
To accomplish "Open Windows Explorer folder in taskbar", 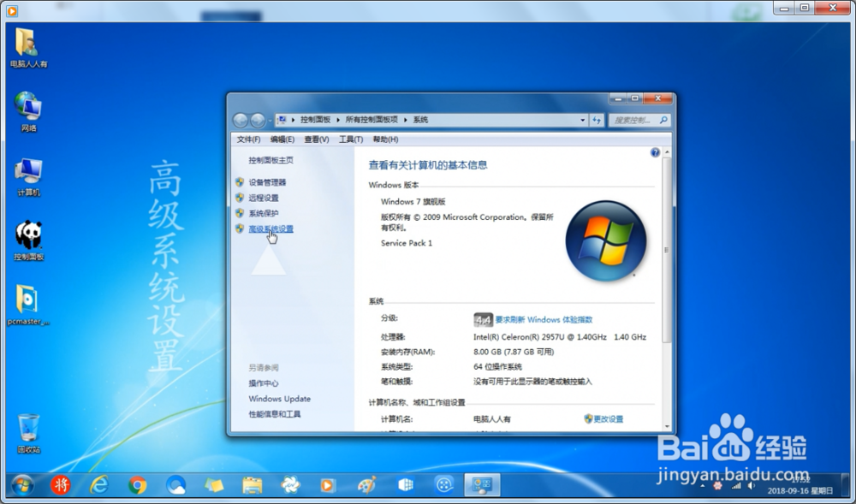I will [253, 484].
